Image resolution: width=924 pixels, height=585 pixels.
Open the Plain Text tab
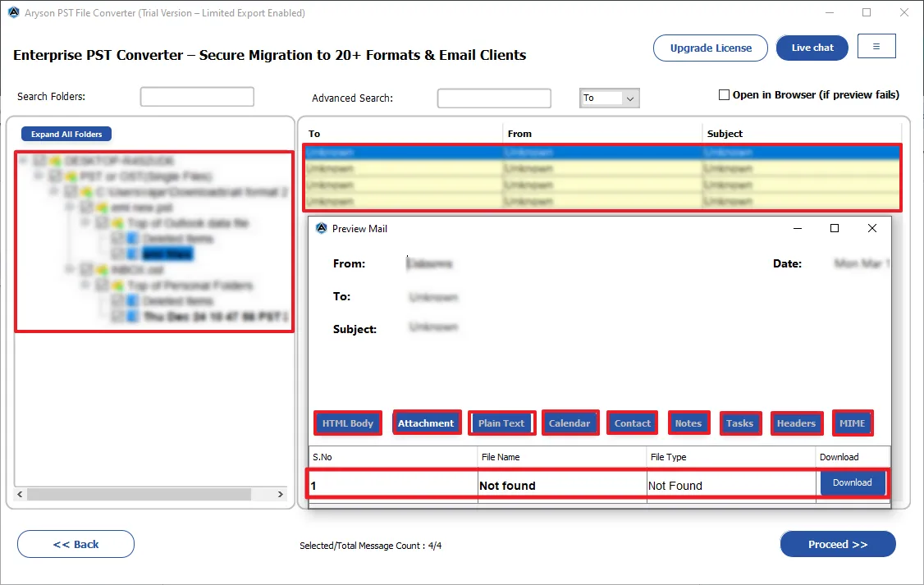[x=501, y=423]
